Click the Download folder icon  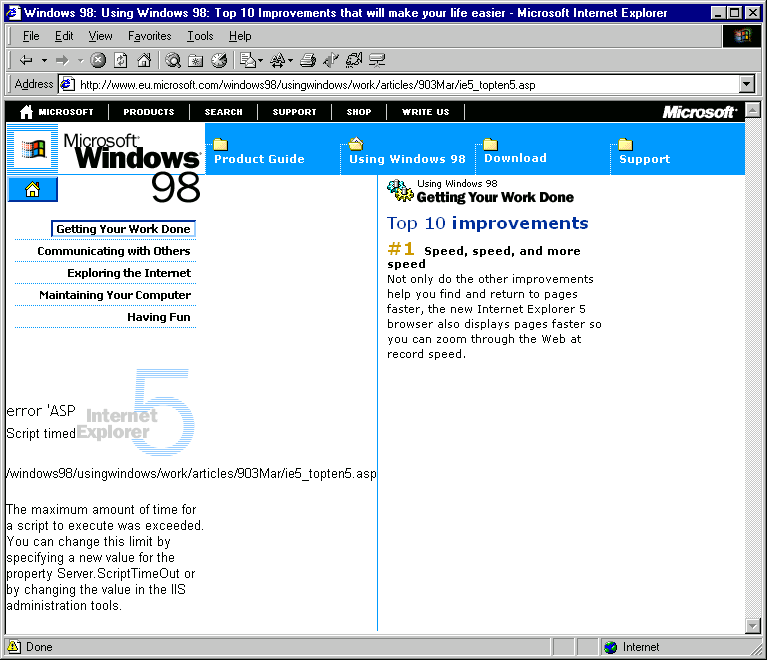click(491, 144)
